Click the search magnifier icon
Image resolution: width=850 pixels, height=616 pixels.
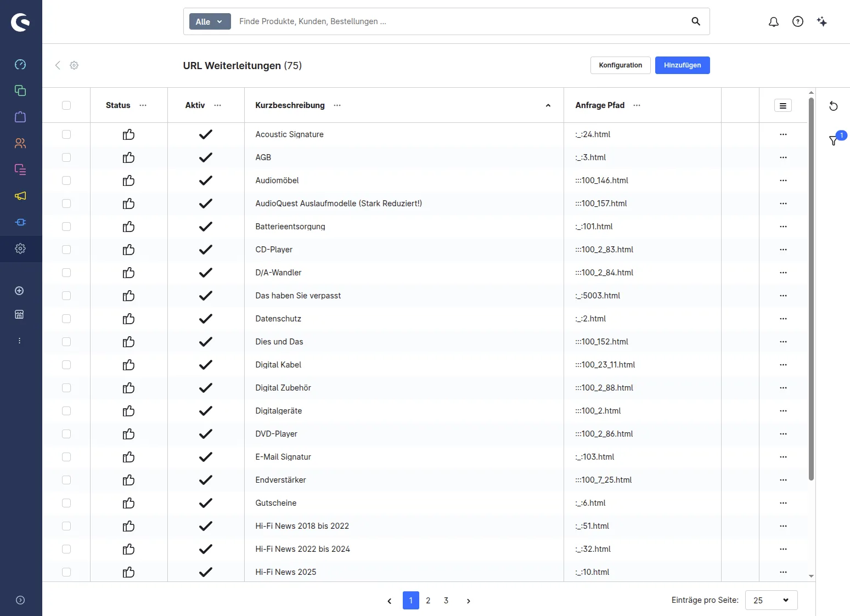click(x=696, y=21)
